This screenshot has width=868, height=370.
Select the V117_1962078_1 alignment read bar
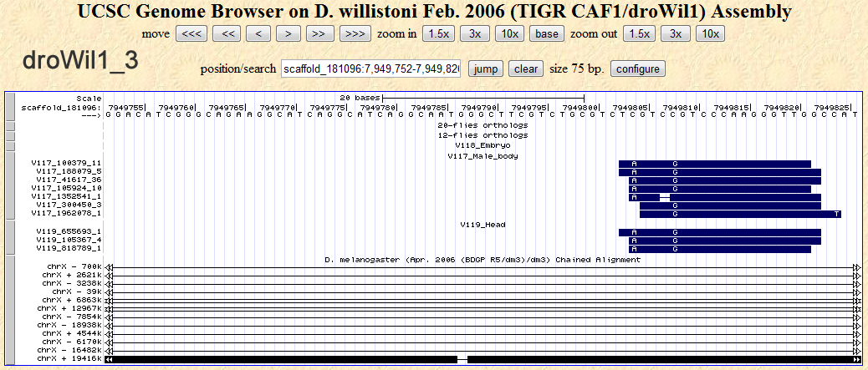[x=739, y=214]
